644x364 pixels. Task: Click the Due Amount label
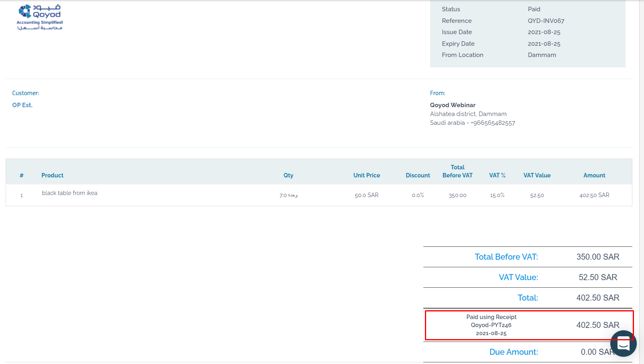[514, 352]
